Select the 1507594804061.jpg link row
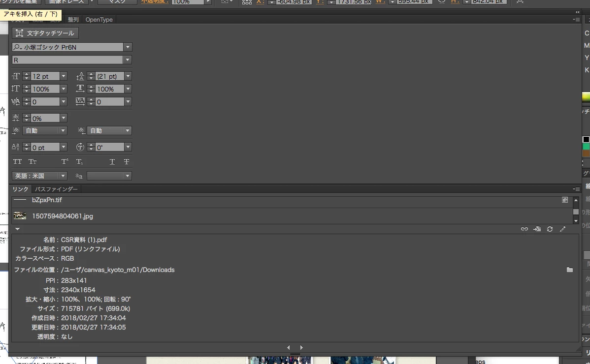 pos(292,216)
